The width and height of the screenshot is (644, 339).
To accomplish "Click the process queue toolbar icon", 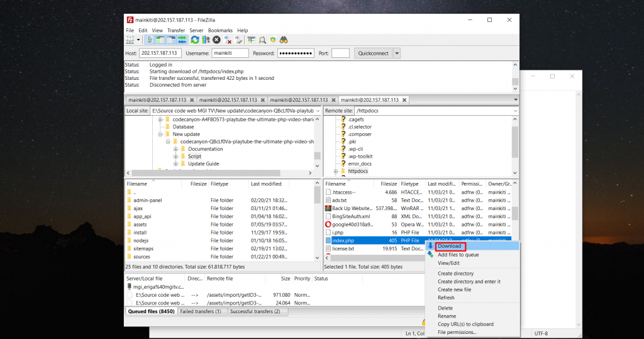I will (x=206, y=40).
